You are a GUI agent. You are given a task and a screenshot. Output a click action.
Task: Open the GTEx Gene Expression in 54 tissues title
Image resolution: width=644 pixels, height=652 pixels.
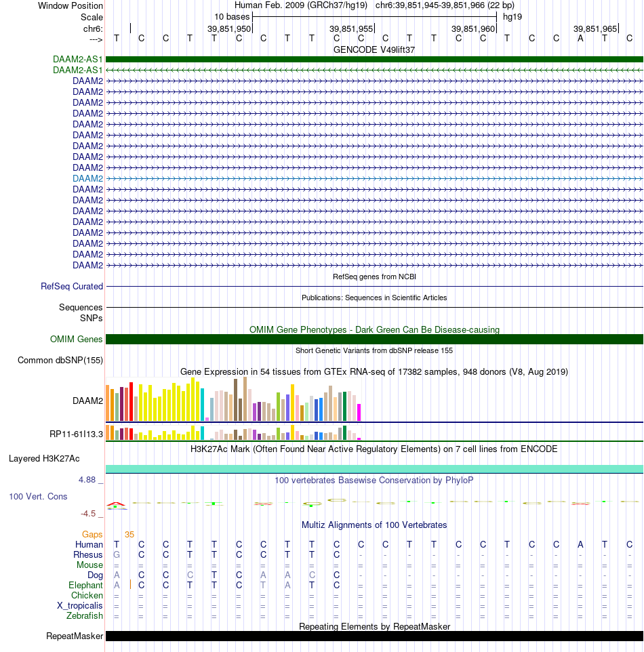(x=374, y=371)
